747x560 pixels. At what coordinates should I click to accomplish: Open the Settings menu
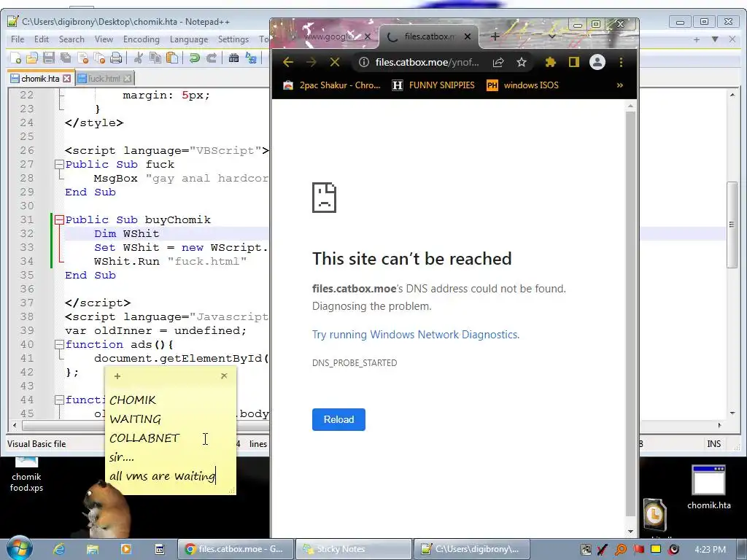[x=233, y=39]
